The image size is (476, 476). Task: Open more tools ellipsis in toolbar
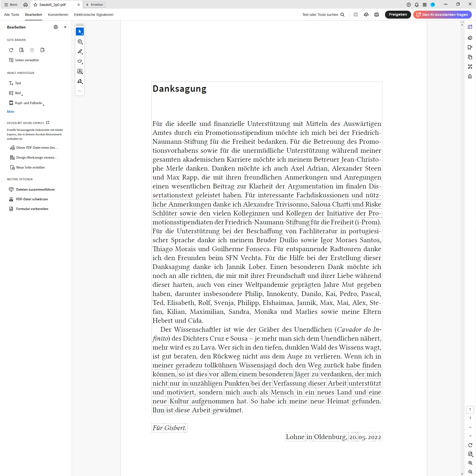pyautogui.click(x=80, y=91)
